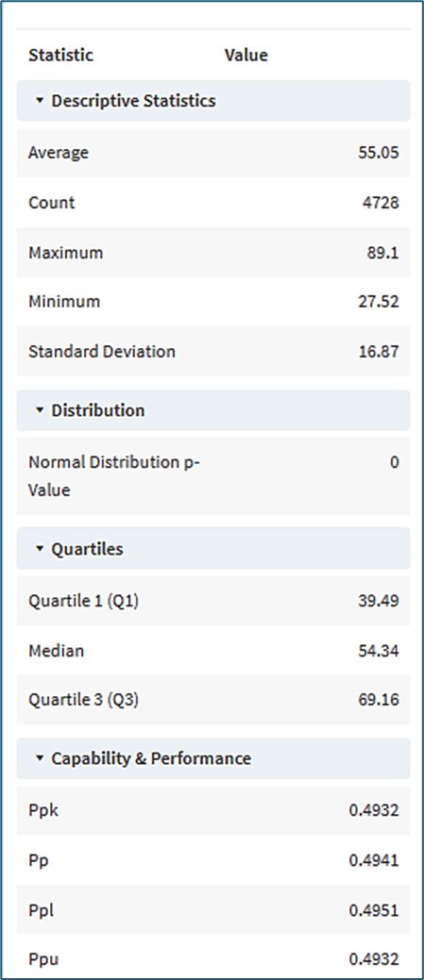
Task: Select the Quartile 1 (Q1) row
Action: [x=213, y=601]
